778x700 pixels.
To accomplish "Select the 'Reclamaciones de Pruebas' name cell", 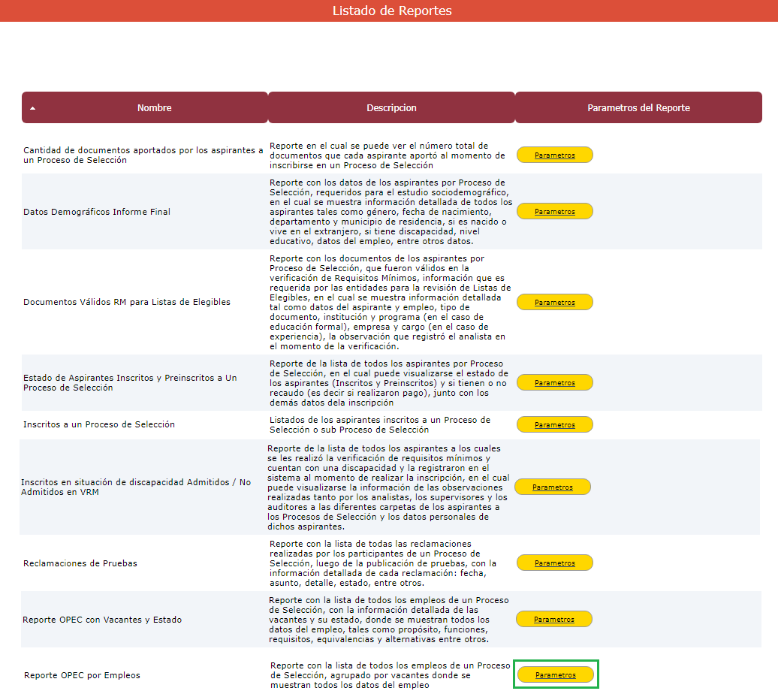I will (80, 563).
